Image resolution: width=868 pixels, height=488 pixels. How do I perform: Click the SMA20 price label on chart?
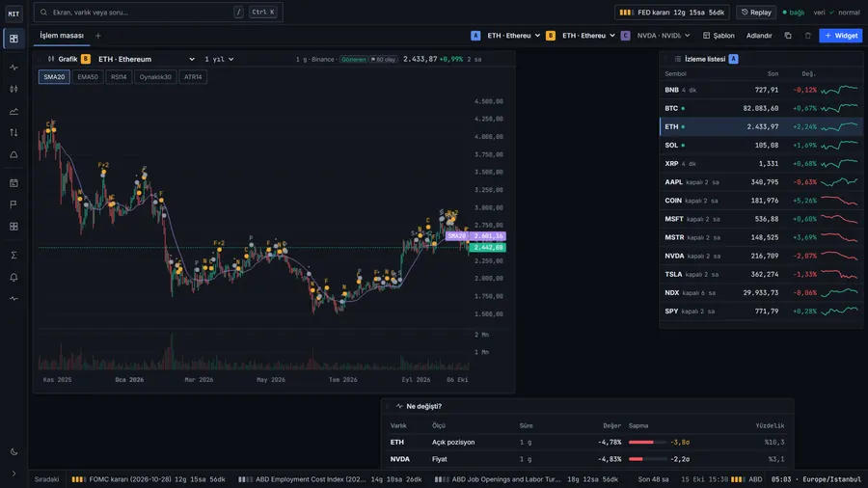pyautogui.click(x=475, y=236)
